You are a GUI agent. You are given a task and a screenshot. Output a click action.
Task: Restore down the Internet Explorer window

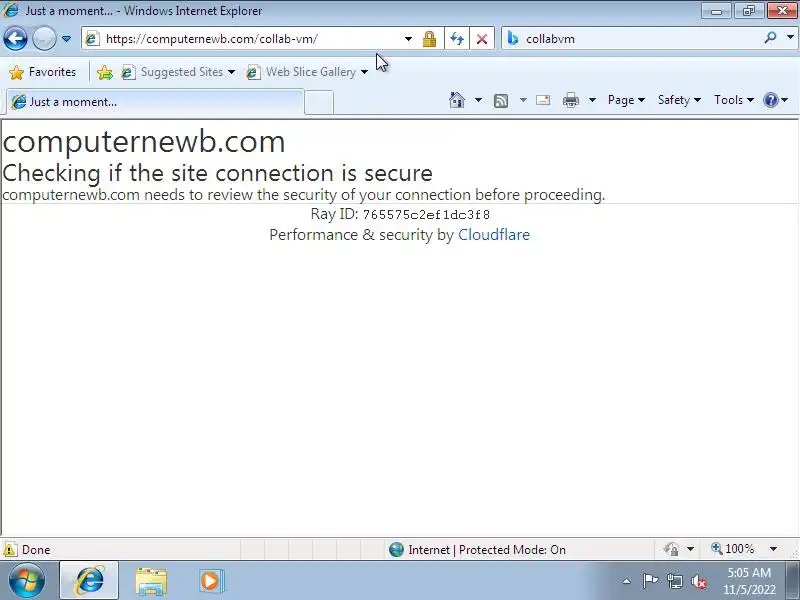click(x=748, y=11)
